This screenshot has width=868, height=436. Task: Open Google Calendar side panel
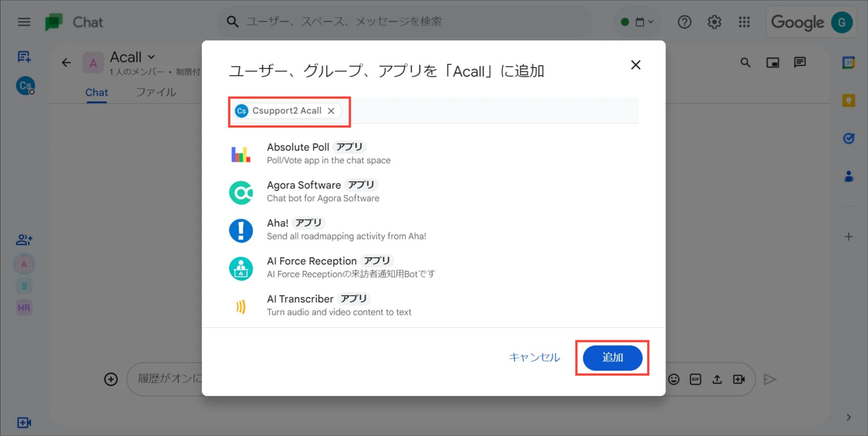[849, 62]
